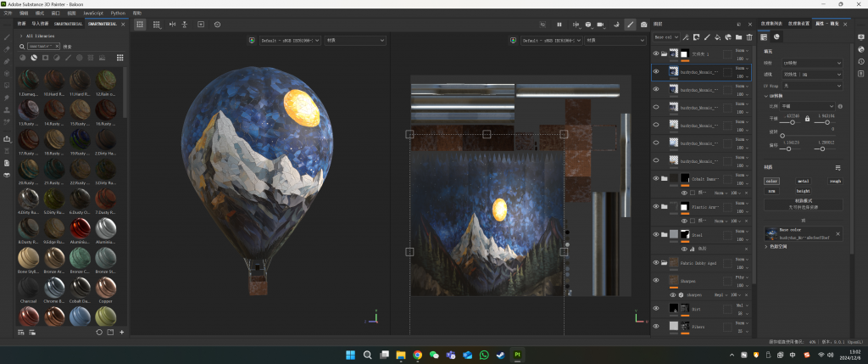
Task: Open Substance 3D Painter from Windows taskbar
Action: (517, 355)
